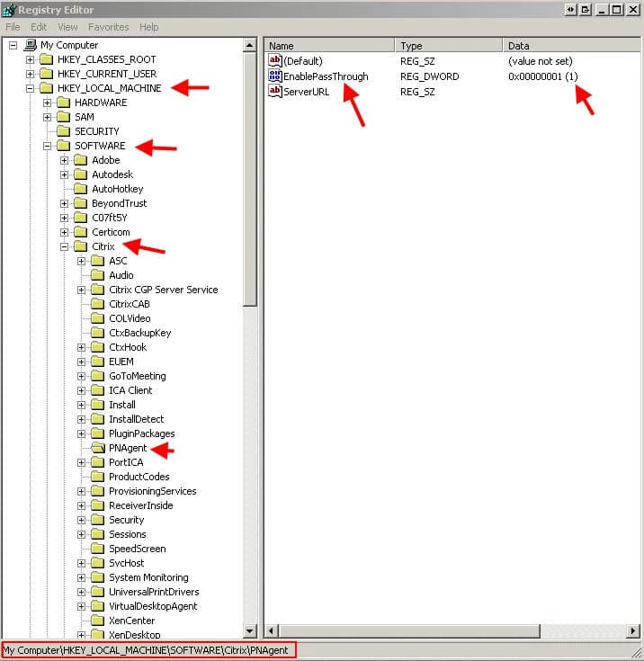This screenshot has width=644, height=661.
Task: Expand the VirtualDesktopAgent key
Action: click(x=81, y=607)
